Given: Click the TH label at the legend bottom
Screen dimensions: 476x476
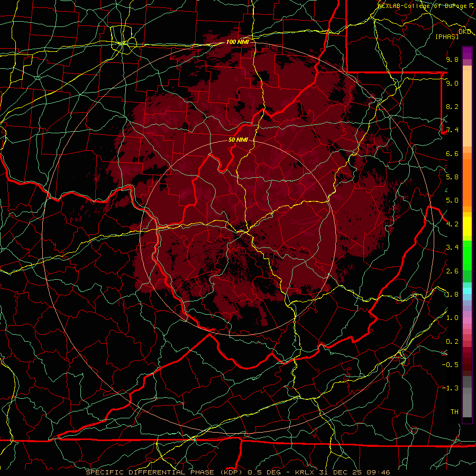Looking at the screenshot, I should point(454,411).
